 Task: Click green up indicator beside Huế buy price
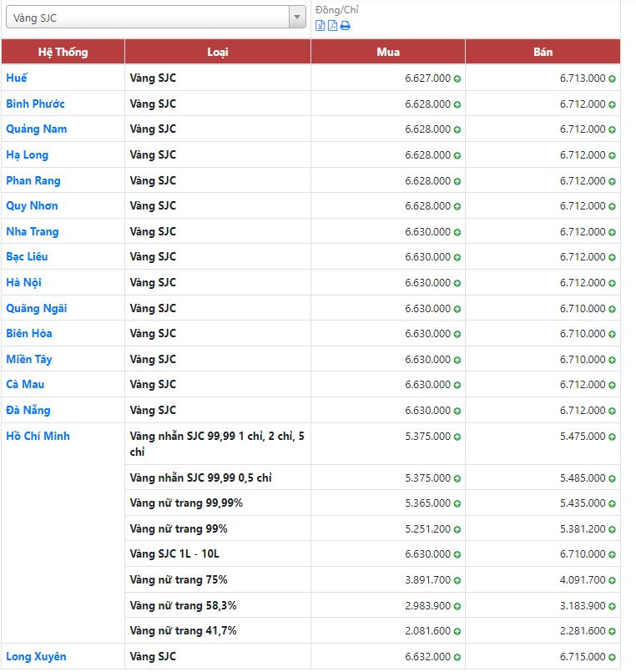pos(457,78)
